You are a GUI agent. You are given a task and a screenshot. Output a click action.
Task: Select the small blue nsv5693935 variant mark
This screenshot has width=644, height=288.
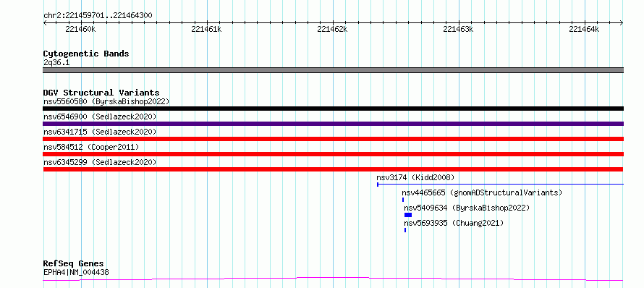405,230
